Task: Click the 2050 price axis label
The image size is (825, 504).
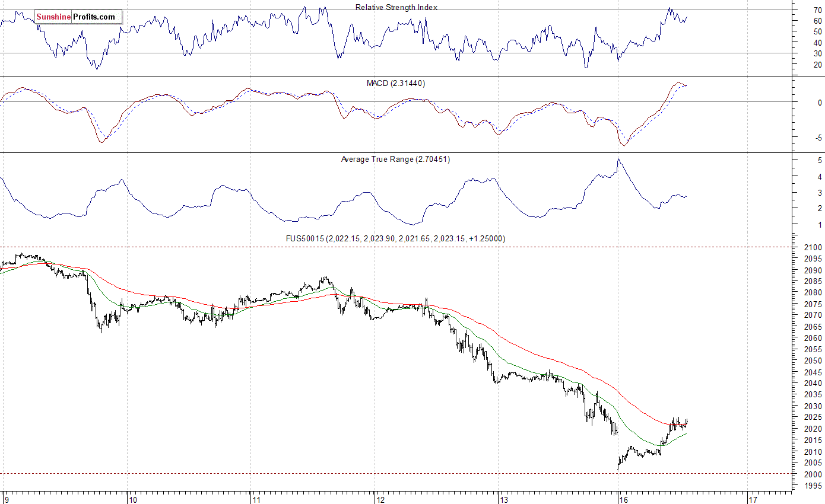Action: coord(813,361)
